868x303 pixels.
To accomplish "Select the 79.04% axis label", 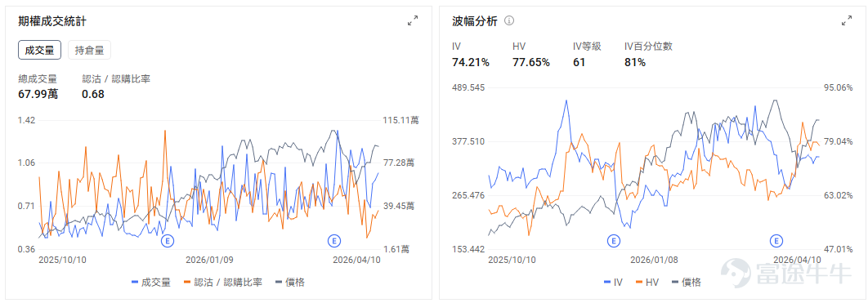I will point(839,141).
